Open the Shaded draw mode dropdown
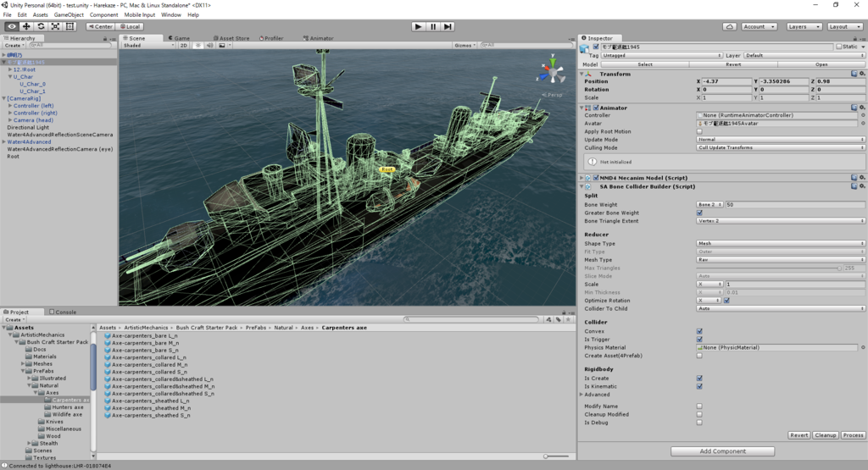This screenshot has width=868, height=470. point(147,46)
